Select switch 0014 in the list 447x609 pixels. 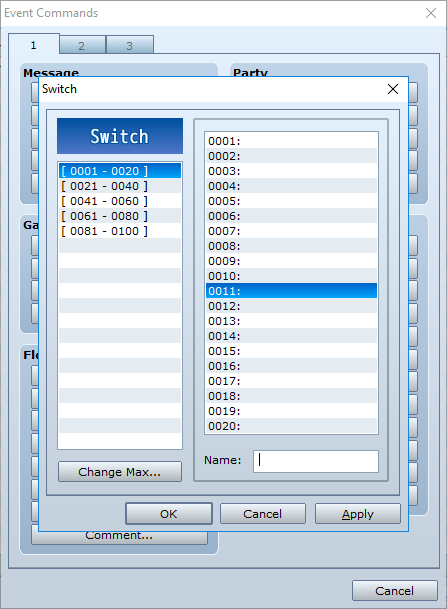pos(291,336)
